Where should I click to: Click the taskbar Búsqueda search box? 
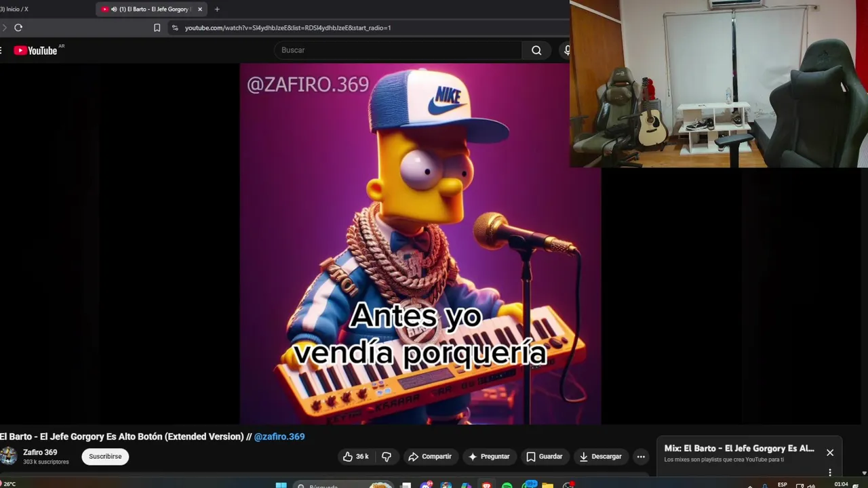344,485
